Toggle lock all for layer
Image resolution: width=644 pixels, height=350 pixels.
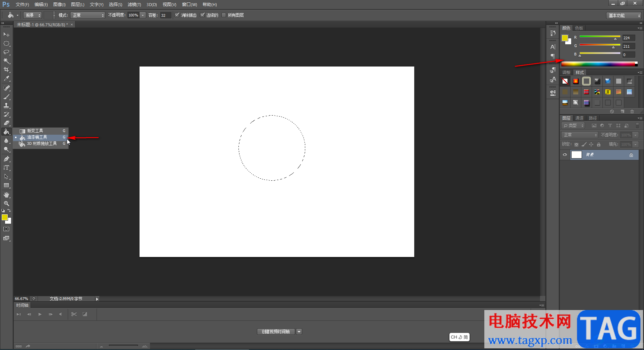[599, 144]
